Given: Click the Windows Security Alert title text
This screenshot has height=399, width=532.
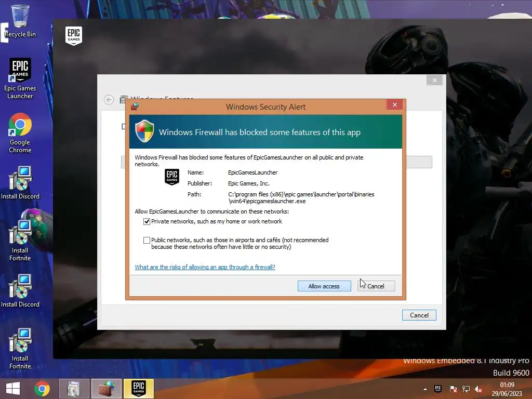Looking at the screenshot, I should pyautogui.click(x=265, y=107).
